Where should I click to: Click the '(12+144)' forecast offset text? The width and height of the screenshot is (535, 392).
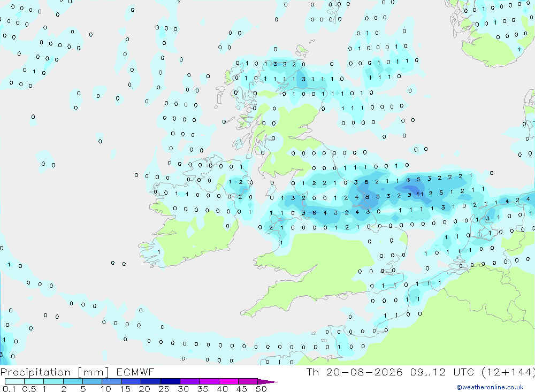(x=508, y=372)
